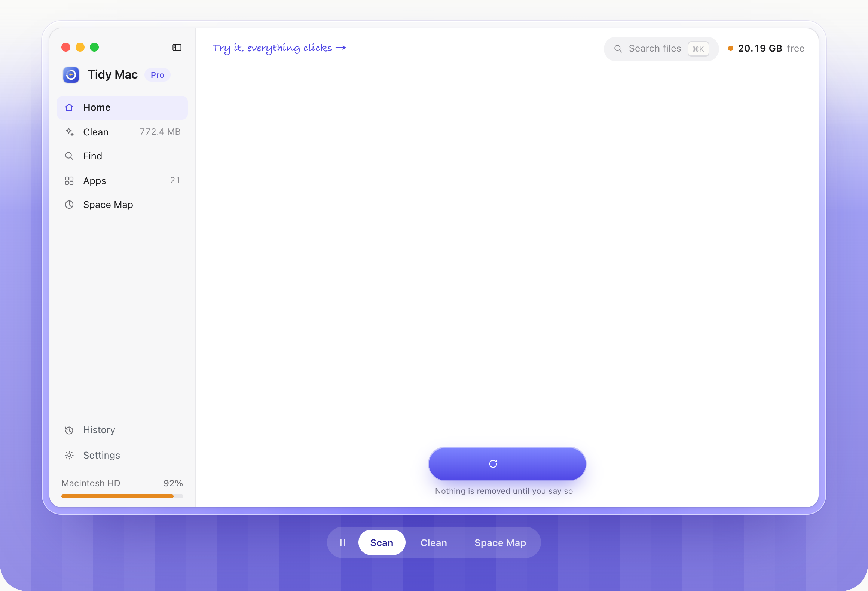Screen dimensions: 868x591
Task: Click the 772.4 MB clean size
Action: [x=160, y=132]
